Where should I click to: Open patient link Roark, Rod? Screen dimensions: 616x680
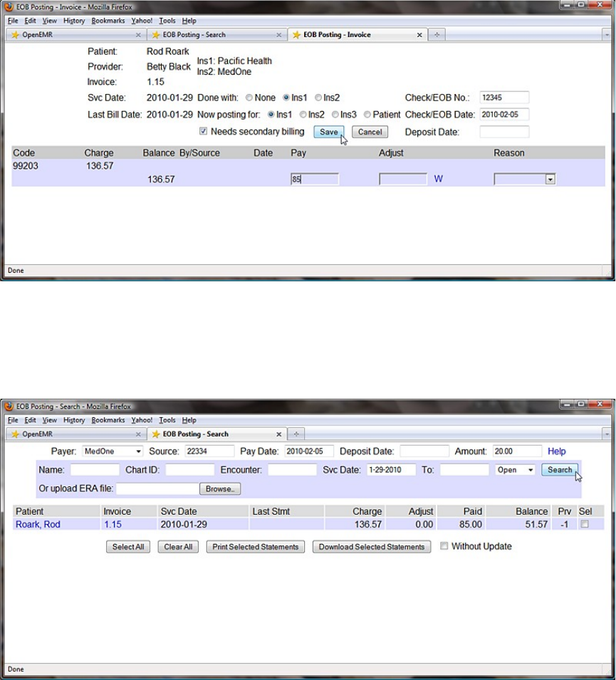coord(38,524)
